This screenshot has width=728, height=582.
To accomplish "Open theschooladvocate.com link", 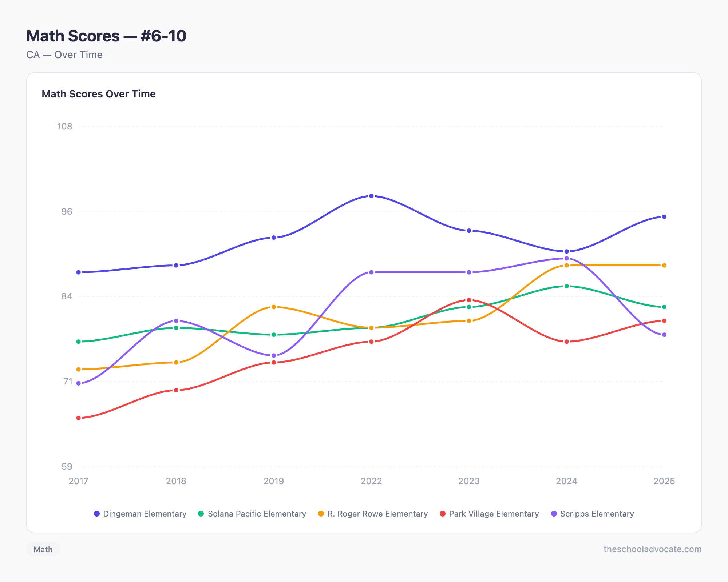I will coord(652,549).
